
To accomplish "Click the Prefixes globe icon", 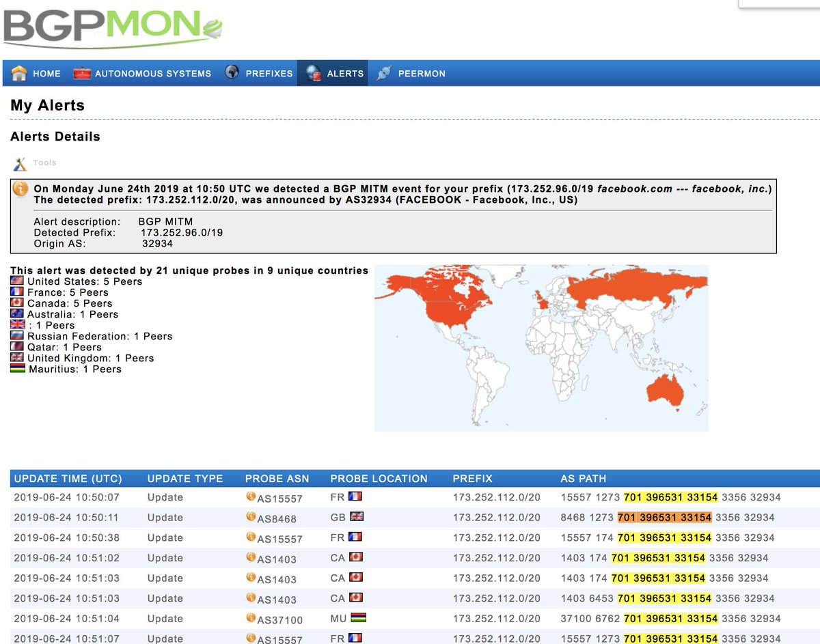I will point(232,72).
